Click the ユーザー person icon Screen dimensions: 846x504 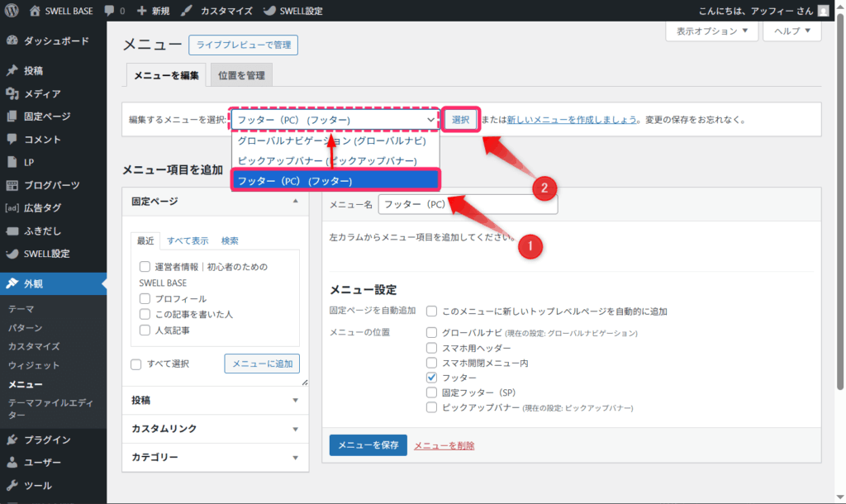coord(12,463)
